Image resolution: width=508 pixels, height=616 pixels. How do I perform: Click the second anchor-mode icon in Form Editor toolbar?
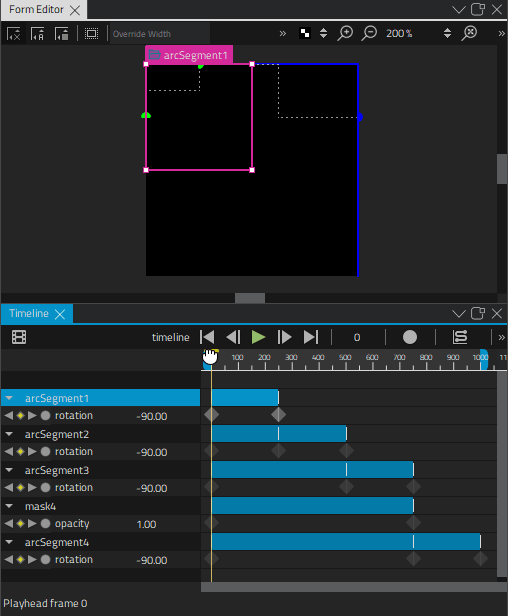pyautogui.click(x=37, y=34)
